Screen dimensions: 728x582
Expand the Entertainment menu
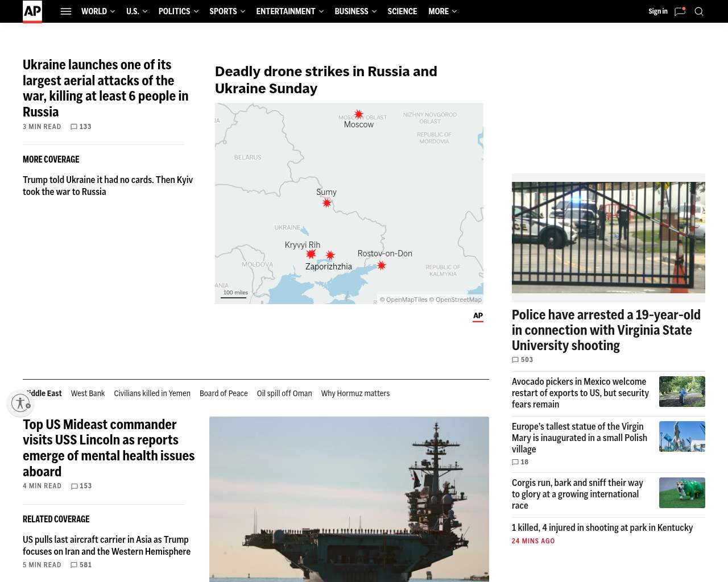point(289,11)
